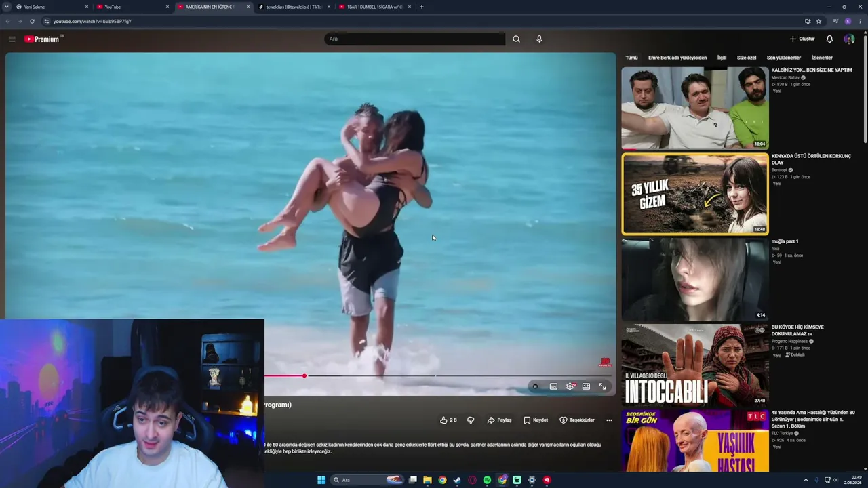The image size is (868, 488).
Task: Click the Paylaş share button
Action: click(x=499, y=420)
